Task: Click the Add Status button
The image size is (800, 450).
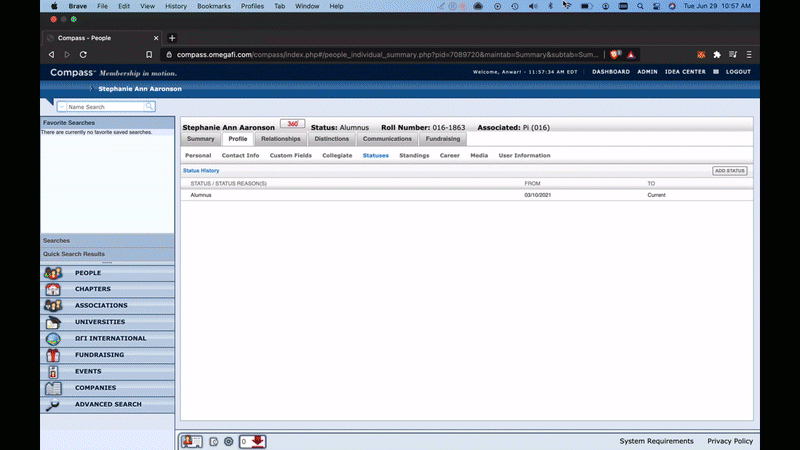Action: coord(730,171)
